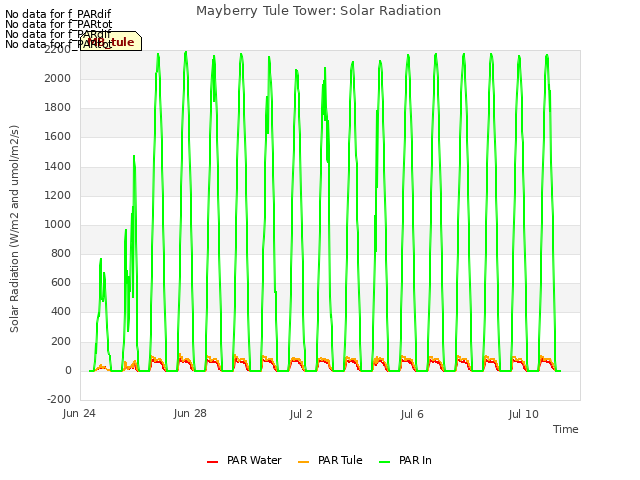Click the PAR Water legend entry
The width and height of the screenshot is (640, 480).
(244, 460)
